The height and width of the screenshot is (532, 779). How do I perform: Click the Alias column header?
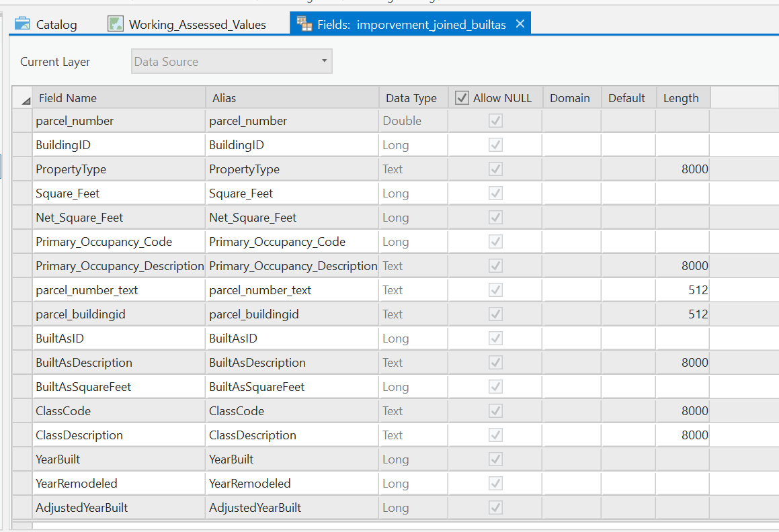coord(292,98)
